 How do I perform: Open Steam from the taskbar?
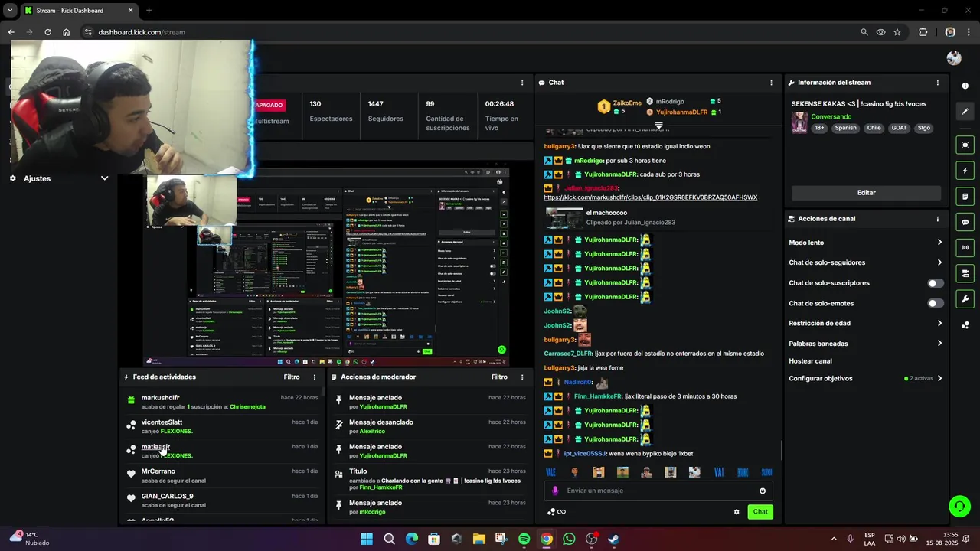point(614,539)
